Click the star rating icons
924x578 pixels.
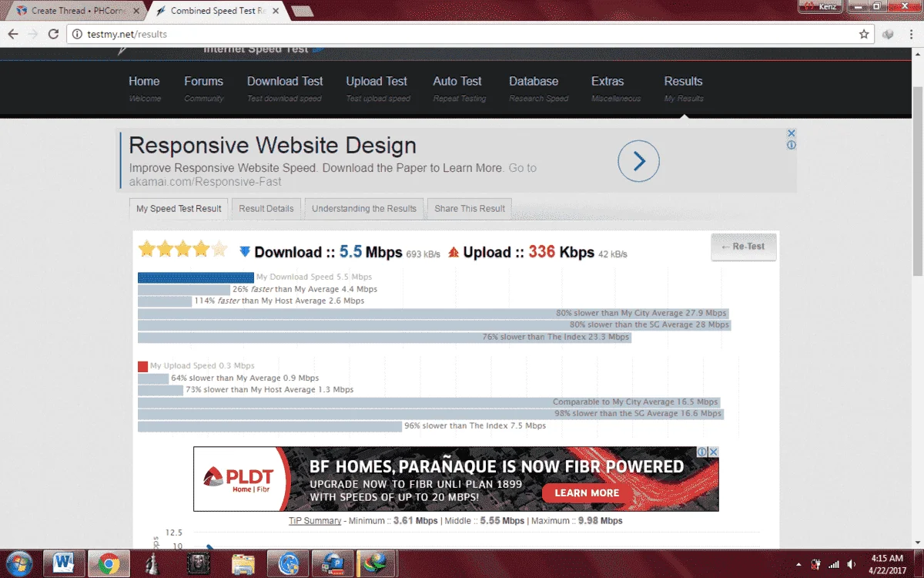[182, 249]
